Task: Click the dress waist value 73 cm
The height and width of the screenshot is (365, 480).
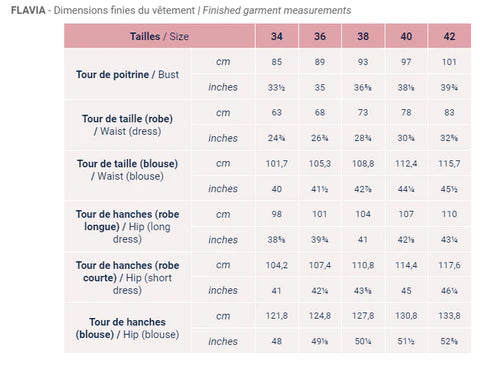Action: click(x=363, y=112)
